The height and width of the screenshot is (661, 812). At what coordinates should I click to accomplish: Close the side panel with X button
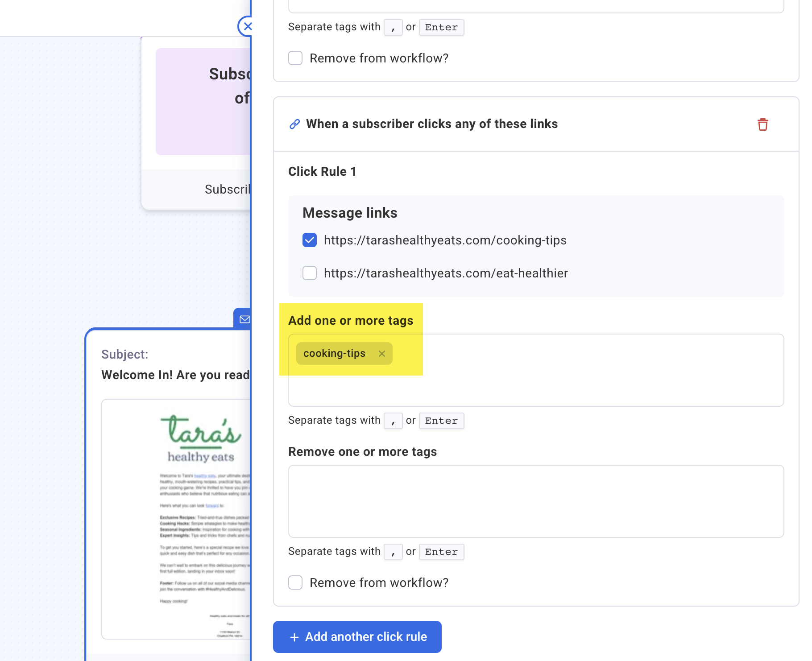247,26
